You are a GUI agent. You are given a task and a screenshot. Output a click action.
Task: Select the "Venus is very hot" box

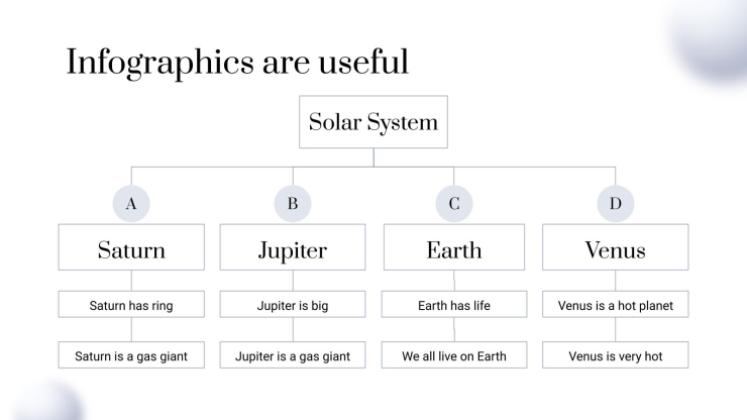coord(616,356)
